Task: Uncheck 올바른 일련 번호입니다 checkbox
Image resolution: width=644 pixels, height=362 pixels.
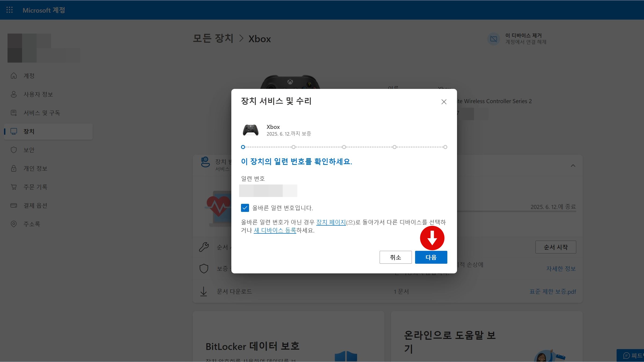Action: 245,208
